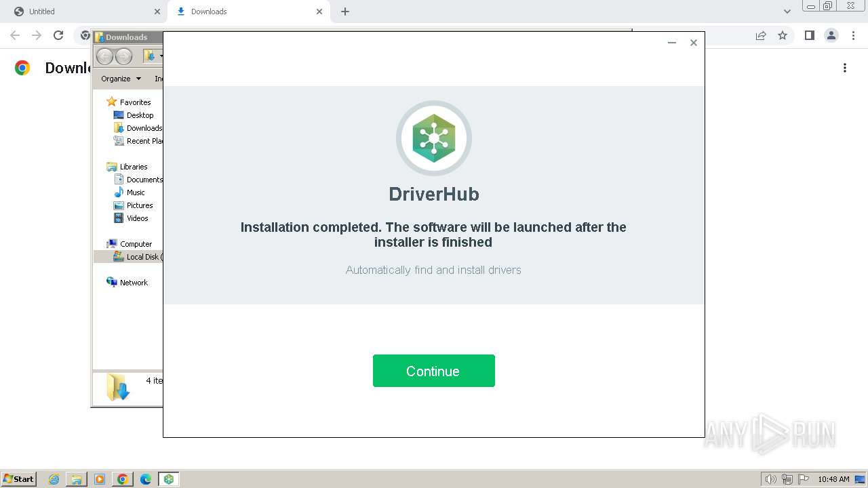Close the DriverHub installer window

tap(694, 43)
